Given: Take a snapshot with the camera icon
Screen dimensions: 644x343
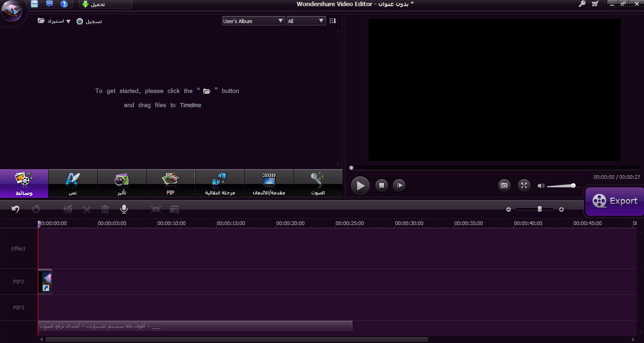Looking at the screenshot, I should pyautogui.click(x=504, y=185).
